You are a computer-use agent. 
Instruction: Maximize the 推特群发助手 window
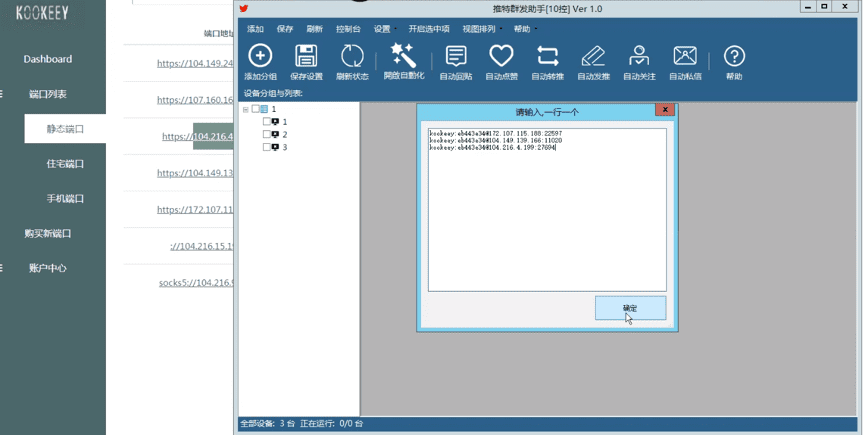coord(824,7)
